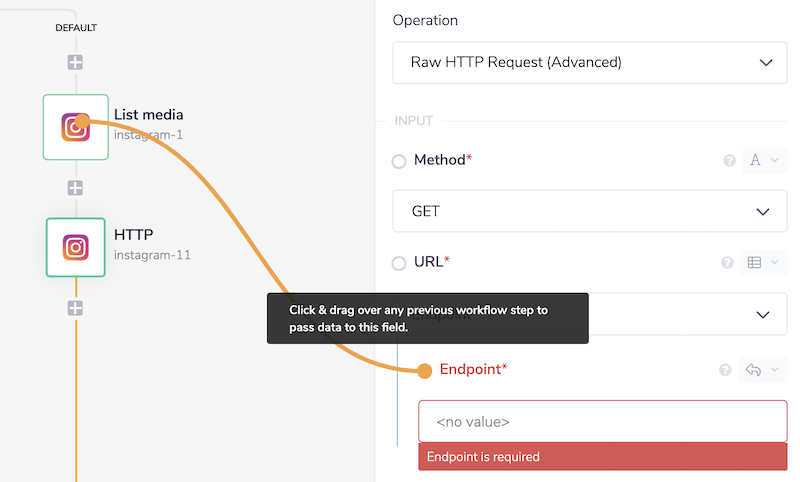This screenshot has height=482, width=800.
Task: Open the Endpoint field type selector
Action: coord(760,370)
